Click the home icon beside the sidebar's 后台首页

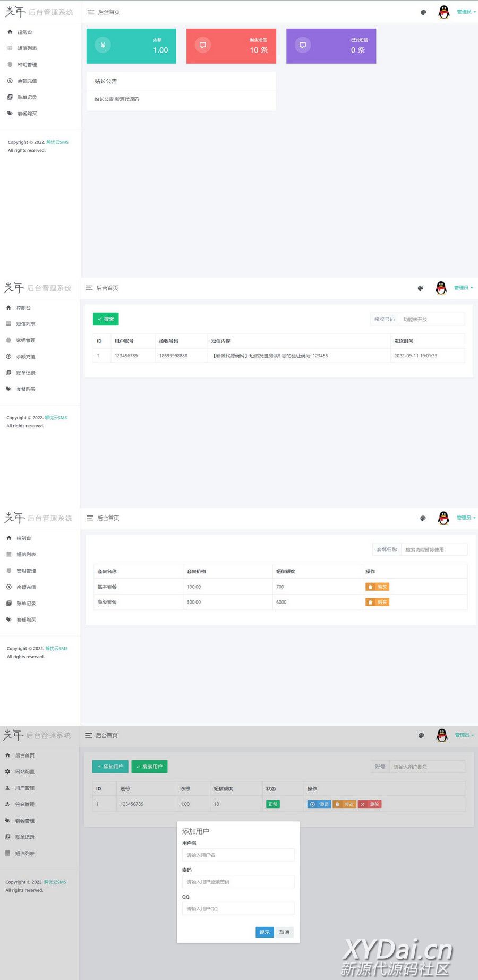point(7,755)
